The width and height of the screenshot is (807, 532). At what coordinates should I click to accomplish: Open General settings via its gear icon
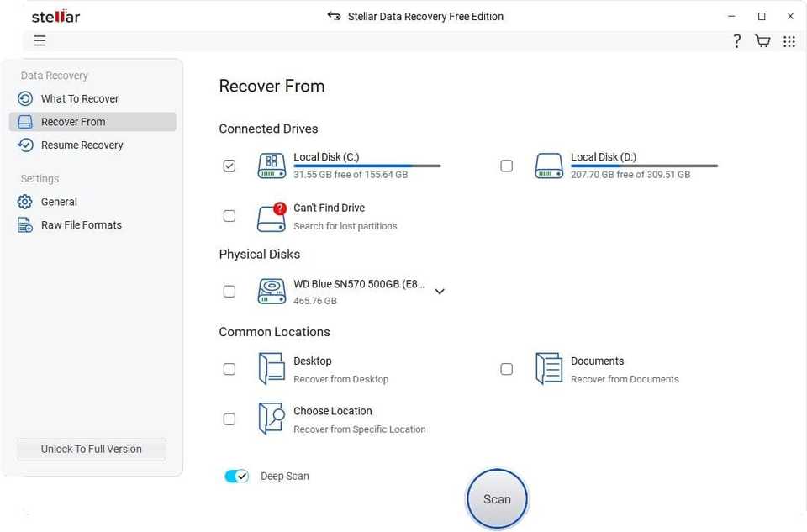[26, 202]
